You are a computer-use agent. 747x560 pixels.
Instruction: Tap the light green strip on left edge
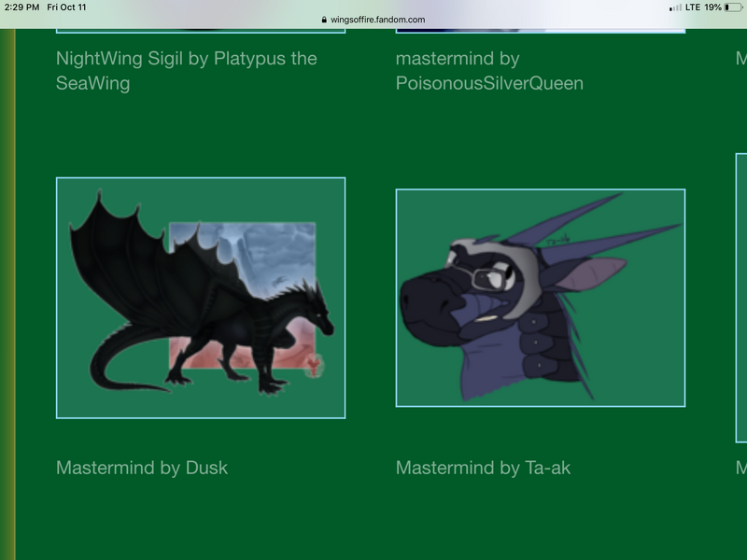tap(7, 280)
